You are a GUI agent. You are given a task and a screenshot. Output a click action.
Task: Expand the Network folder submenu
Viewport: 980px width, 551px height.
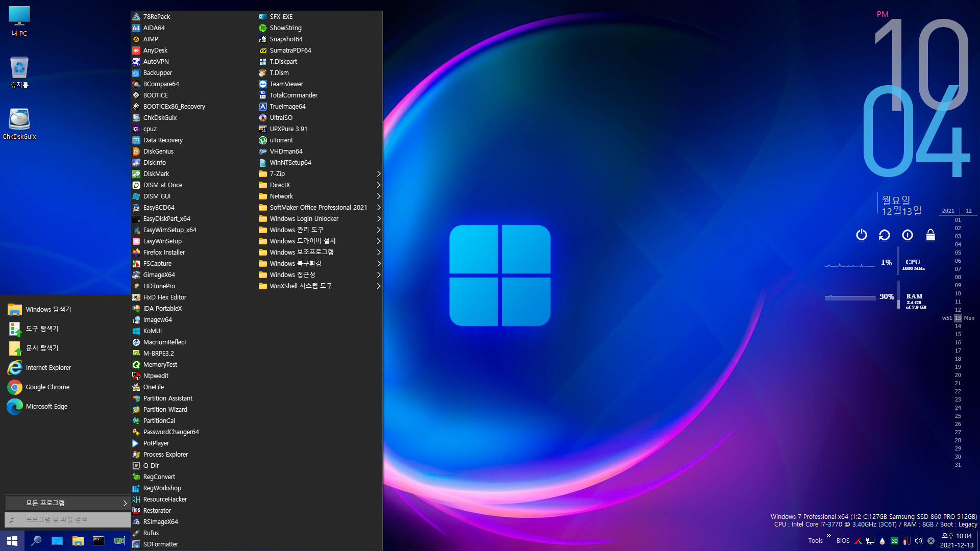tap(320, 196)
